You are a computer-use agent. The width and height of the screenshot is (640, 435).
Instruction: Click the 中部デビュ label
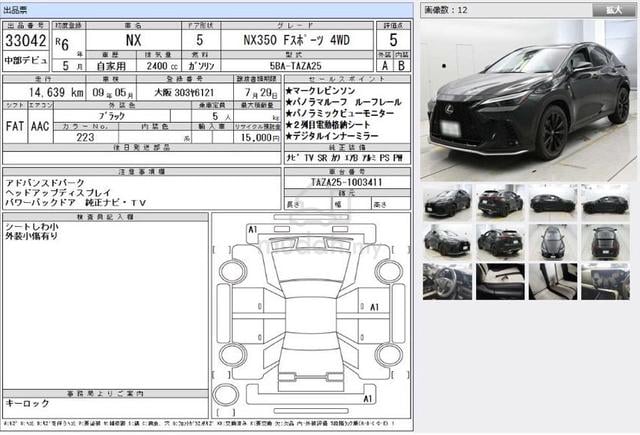click(x=26, y=60)
